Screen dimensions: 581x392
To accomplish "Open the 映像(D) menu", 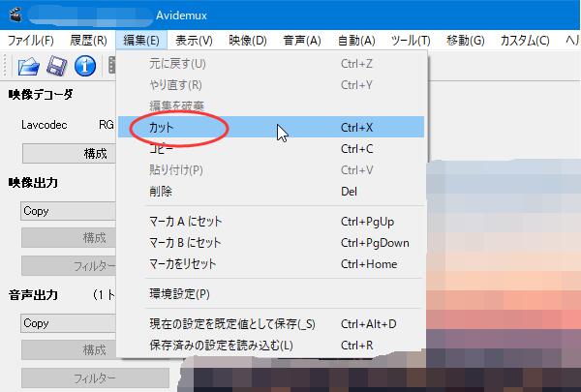I will pyautogui.click(x=248, y=40).
